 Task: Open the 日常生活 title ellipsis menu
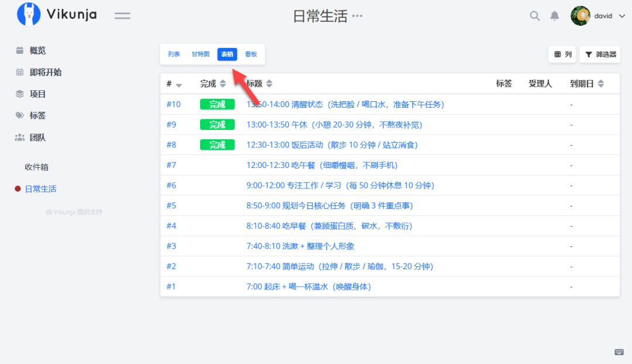[357, 16]
